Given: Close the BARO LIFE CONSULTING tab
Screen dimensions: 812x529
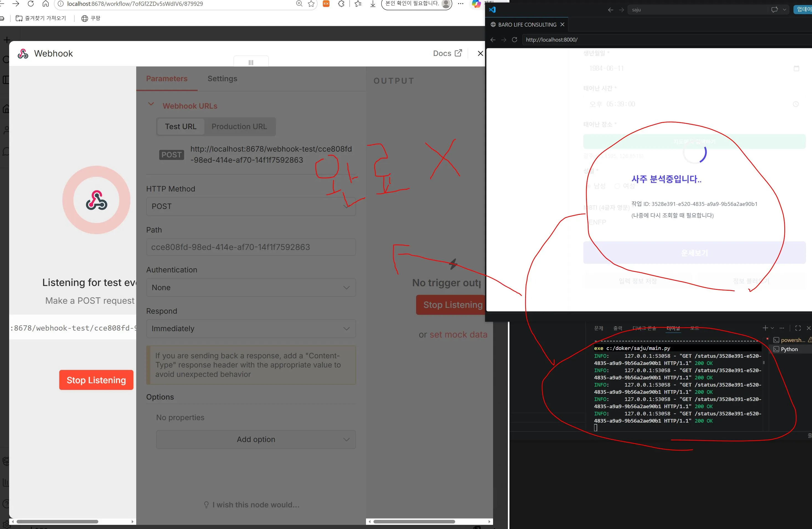Looking at the screenshot, I should click(x=562, y=25).
